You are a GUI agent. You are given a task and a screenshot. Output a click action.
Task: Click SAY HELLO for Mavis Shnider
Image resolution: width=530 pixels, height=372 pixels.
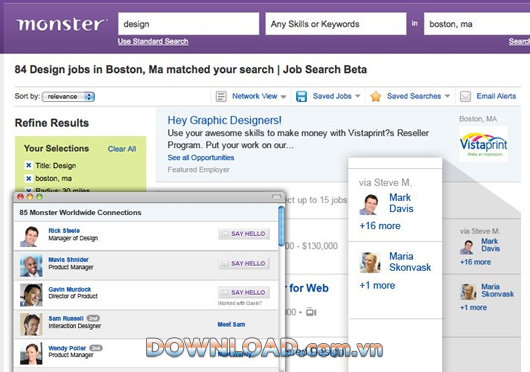click(244, 264)
